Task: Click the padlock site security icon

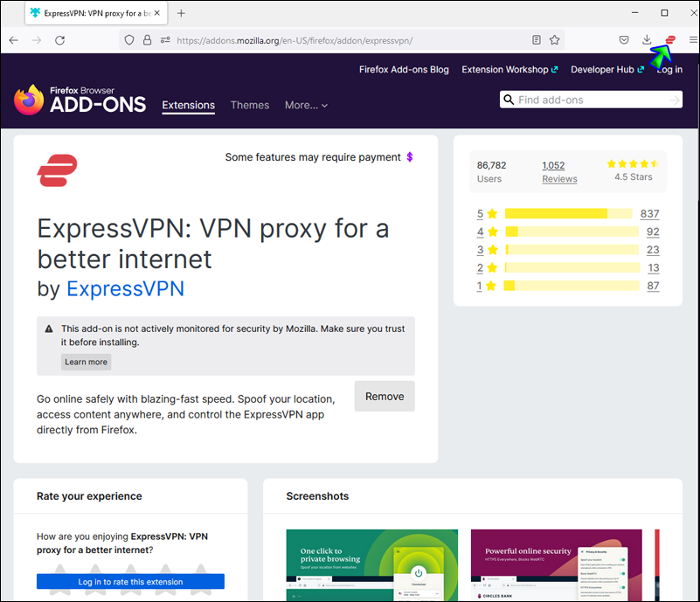Action: [x=147, y=40]
